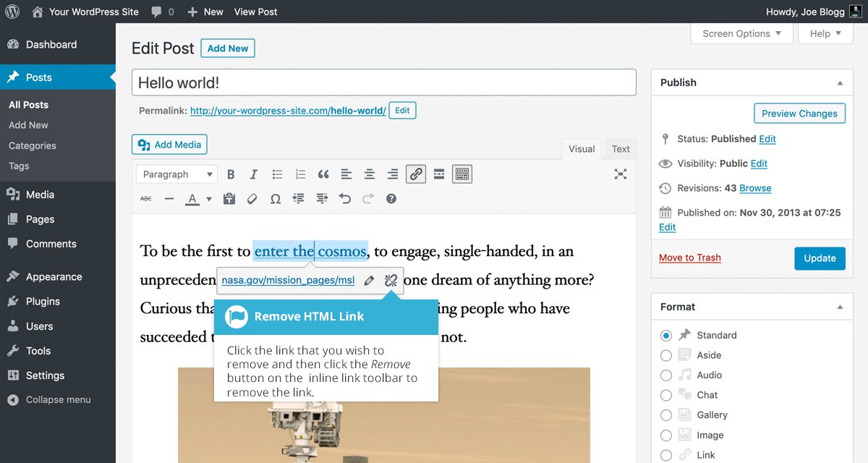
Task: Switch to the Text editor tab
Action: [x=621, y=149]
